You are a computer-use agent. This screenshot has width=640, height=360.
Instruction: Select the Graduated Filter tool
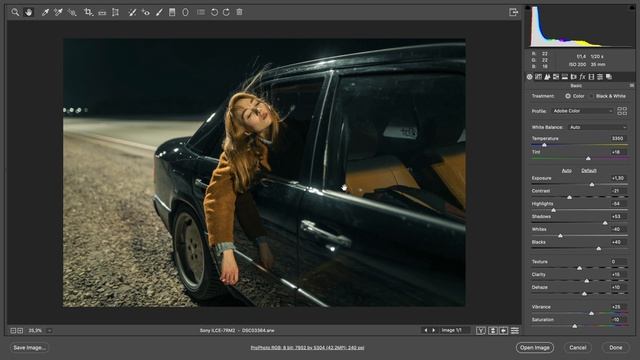tap(172, 12)
